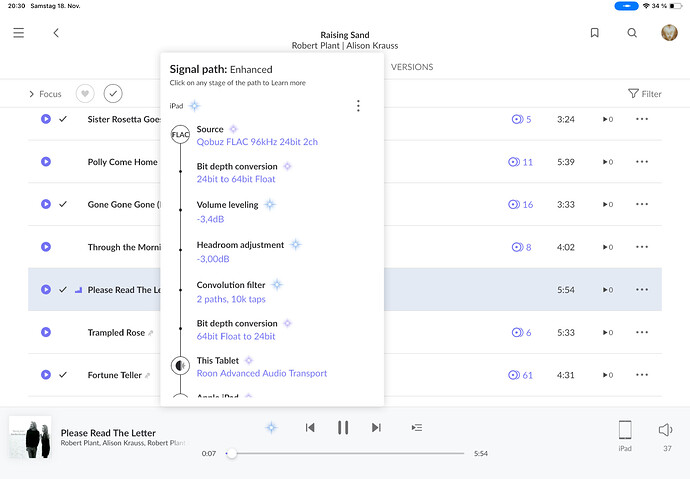
Task: Click Alison Krauss artist name in header
Action: 372,46
